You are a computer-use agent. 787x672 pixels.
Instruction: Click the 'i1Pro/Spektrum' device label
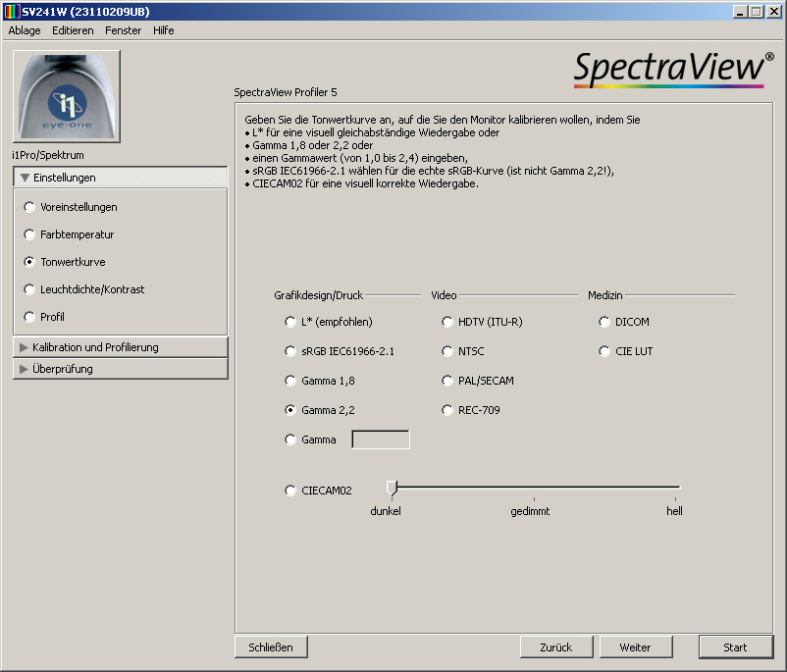[48, 155]
